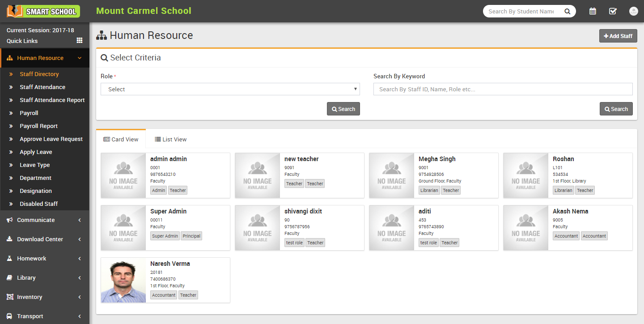Click the task checklist icon in header
The height and width of the screenshot is (324, 644).
click(x=613, y=11)
